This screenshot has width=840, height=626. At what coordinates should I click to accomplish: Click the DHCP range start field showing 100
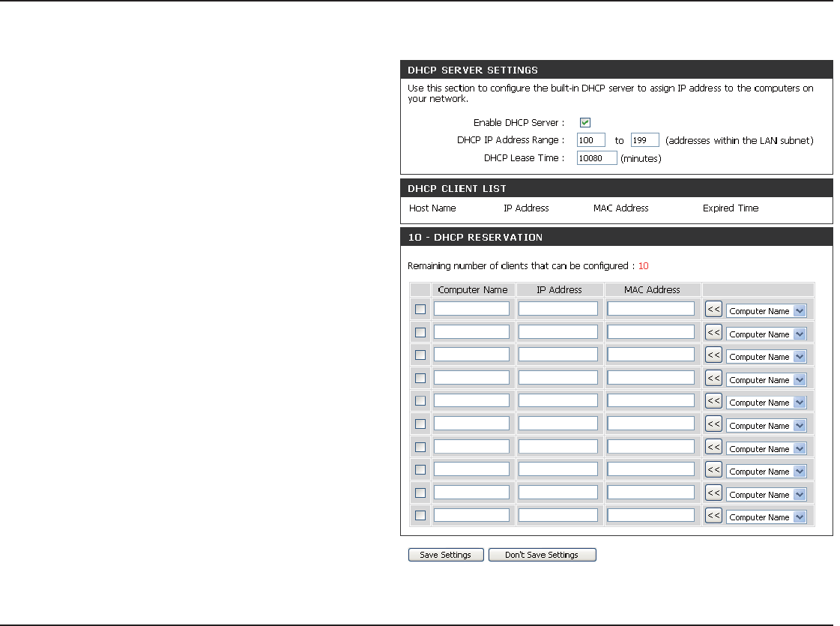tap(591, 140)
